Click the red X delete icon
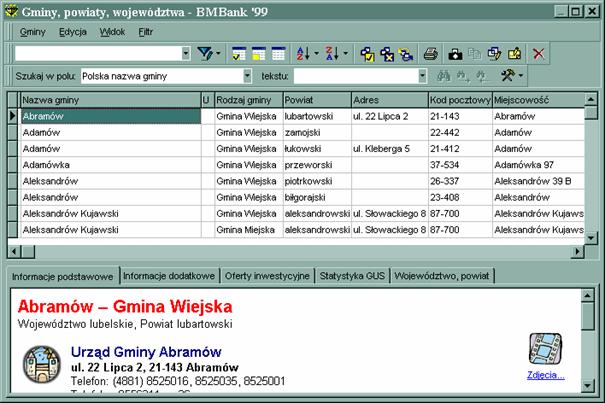The width and height of the screenshot is (605, 403). point(539,54)
